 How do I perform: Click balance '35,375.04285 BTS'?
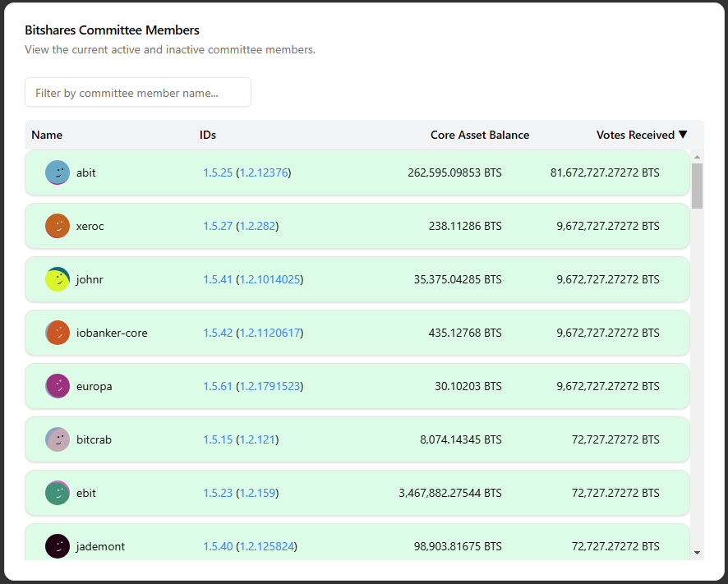tap(458, 279)
